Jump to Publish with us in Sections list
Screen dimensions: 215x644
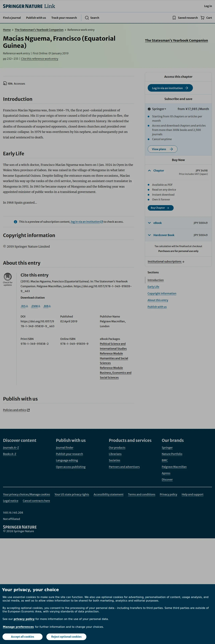(157, 307)
